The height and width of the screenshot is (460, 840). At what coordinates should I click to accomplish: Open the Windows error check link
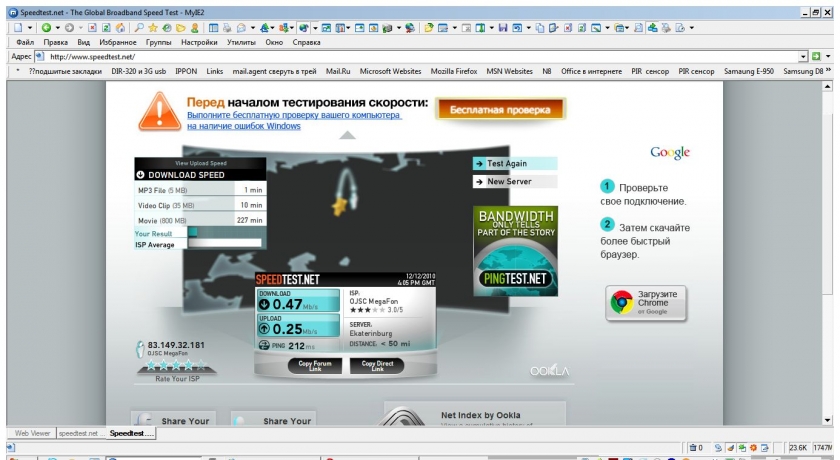pos(294,120)
